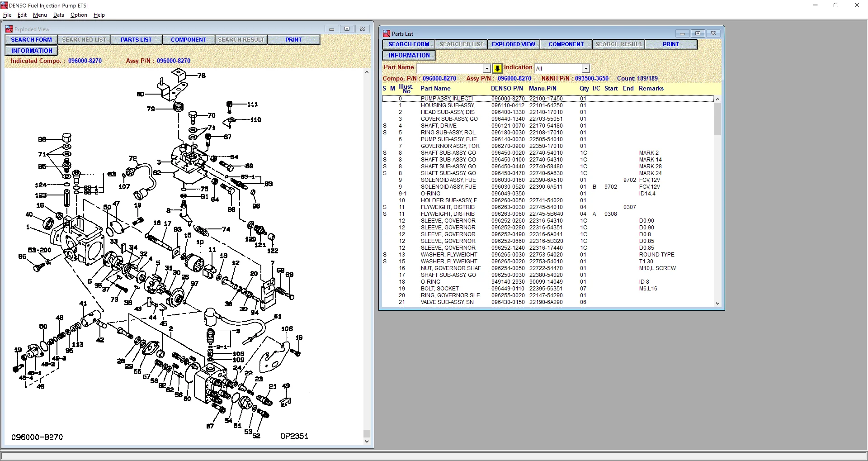Click parts list scroll up arrow
Screen dimensions: 868x461
(717, 99)
